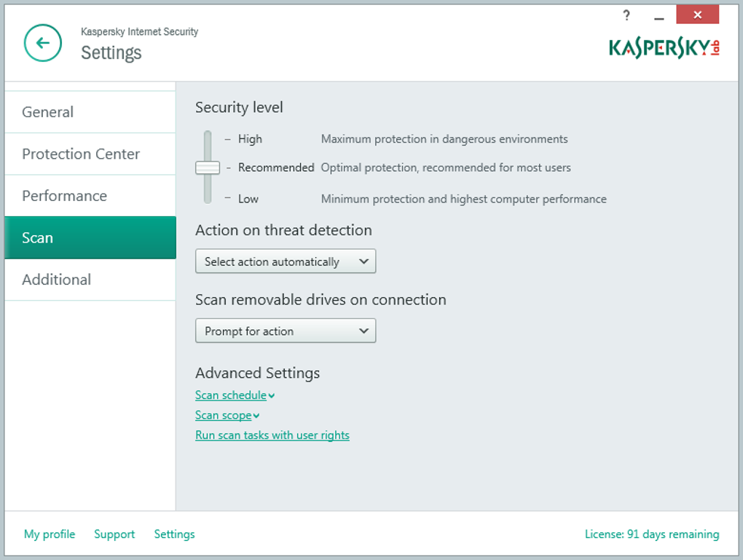Screen dimensions: 743x560
Task: Click the license days remaining link
Action: [x=652, y=535]
